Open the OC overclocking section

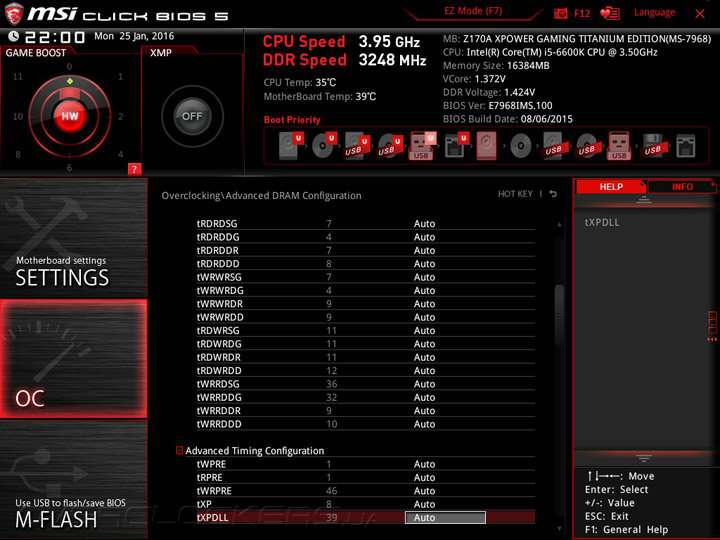(73, 359)
